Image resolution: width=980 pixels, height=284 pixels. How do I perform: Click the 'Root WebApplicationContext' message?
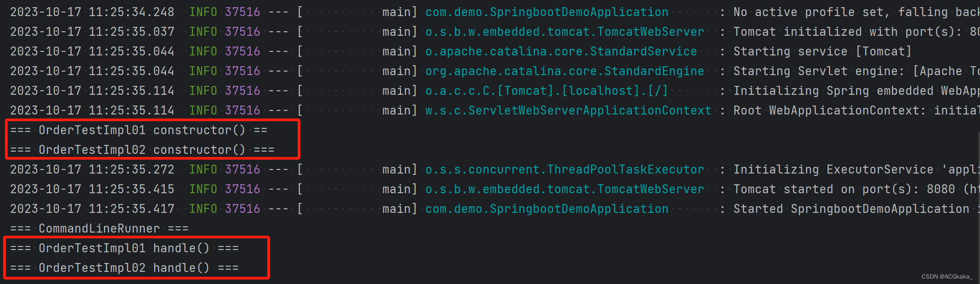[x=856, y=111]
